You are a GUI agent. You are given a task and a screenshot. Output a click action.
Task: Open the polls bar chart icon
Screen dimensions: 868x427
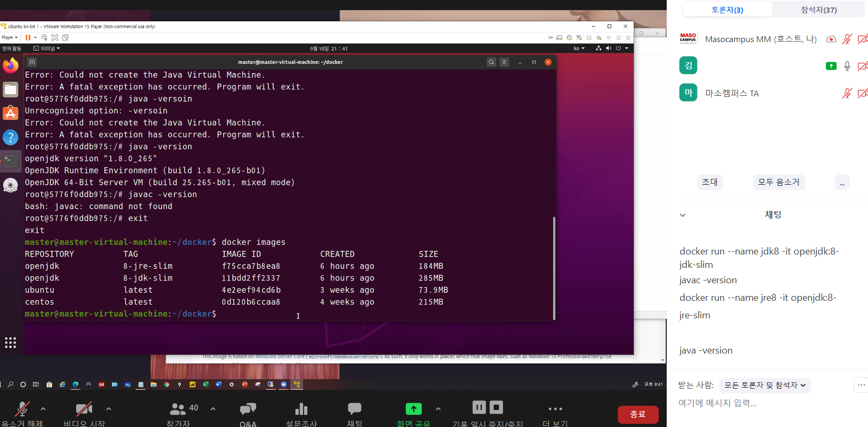(x=301, y=409)
